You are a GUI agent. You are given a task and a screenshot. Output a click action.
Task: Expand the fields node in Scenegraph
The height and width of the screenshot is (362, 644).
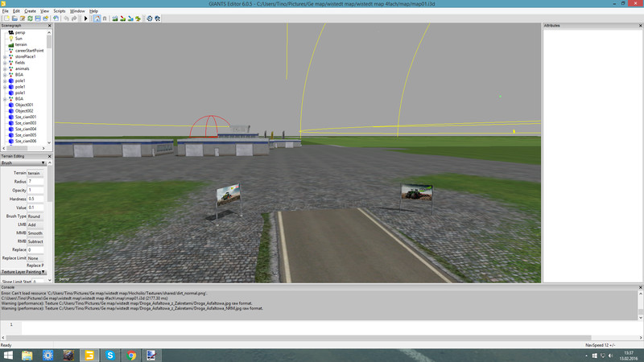(5, 63)
